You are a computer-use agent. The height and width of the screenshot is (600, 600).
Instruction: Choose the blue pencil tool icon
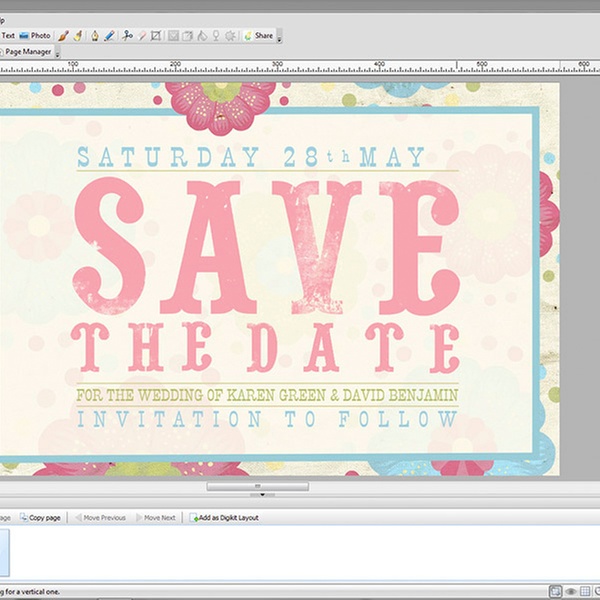click(x=109, y=35)
